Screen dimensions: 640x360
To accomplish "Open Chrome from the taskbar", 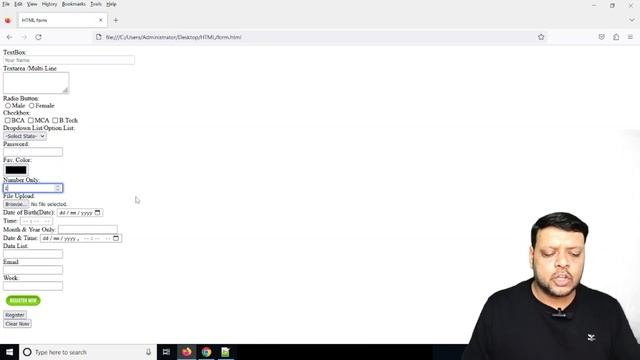I will 206,352.
